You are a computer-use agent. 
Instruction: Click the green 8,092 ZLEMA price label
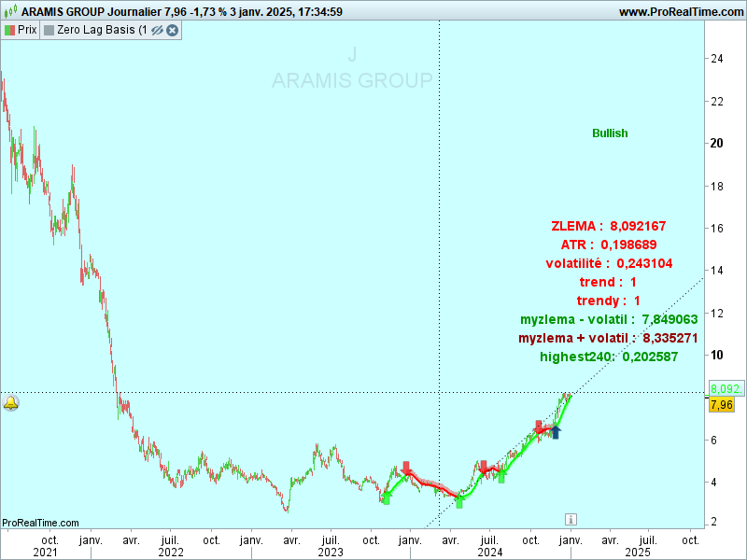(x=726, y=389)
